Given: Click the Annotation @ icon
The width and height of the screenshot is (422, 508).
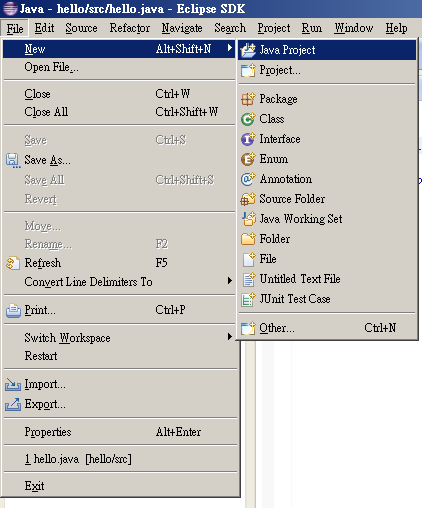Looking at the screenshot, I should click(x=248, y=179).
